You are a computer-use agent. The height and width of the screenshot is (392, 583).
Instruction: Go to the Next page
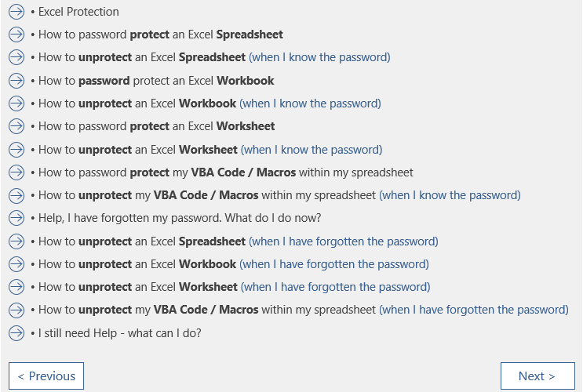pyautogui.click(x=537, y=376)
